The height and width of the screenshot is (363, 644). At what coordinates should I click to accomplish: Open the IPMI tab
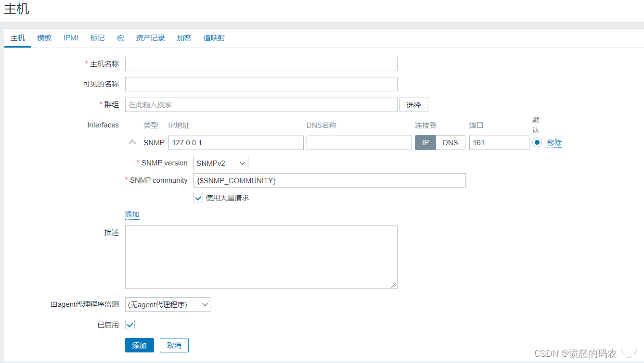pyautogui.click(x=71, y=38)
